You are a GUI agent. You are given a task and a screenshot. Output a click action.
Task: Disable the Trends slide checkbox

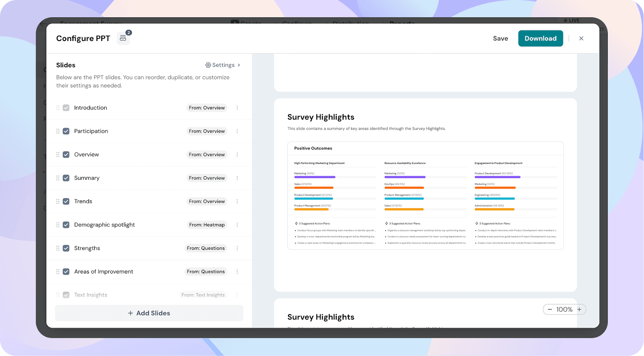66,202
